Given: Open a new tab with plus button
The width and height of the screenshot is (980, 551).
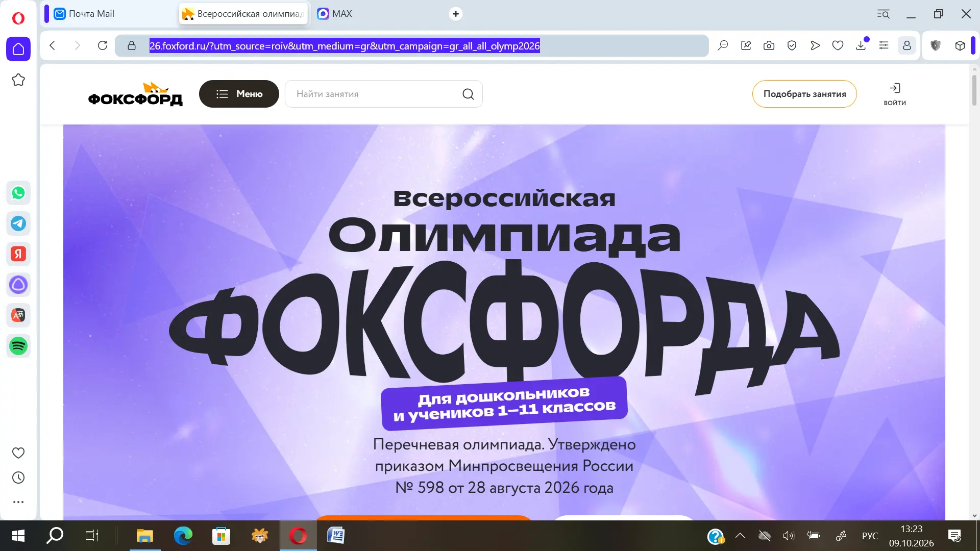Looking at the screenshot, I should tap(456, 14).
